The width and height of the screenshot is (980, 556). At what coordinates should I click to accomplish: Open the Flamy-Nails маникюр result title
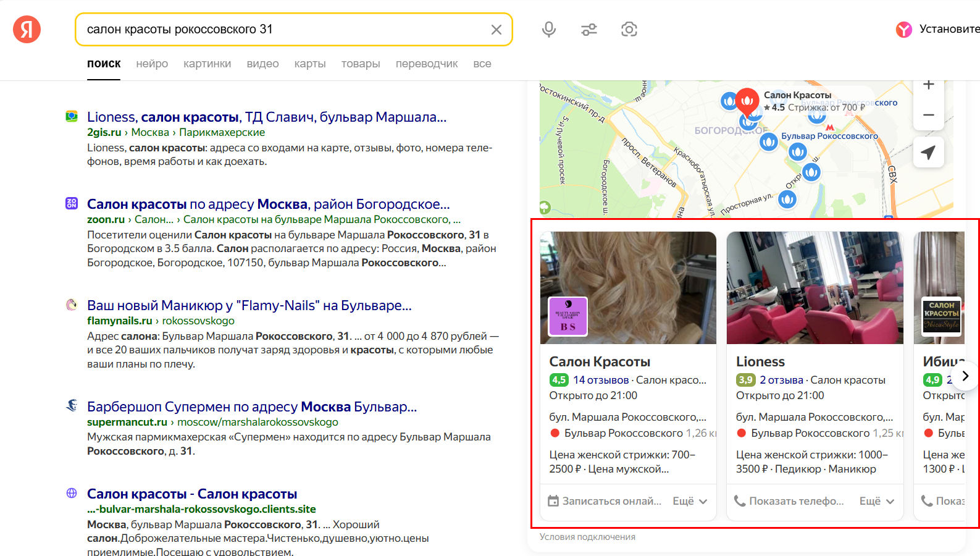[249, 305]
